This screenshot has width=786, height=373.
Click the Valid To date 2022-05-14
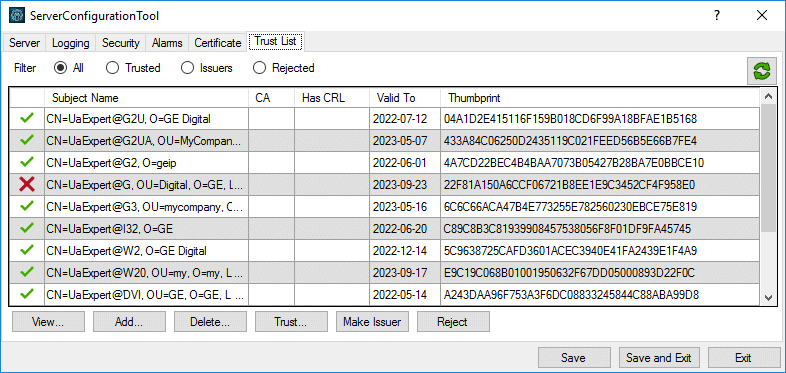(x=400, y=294)
